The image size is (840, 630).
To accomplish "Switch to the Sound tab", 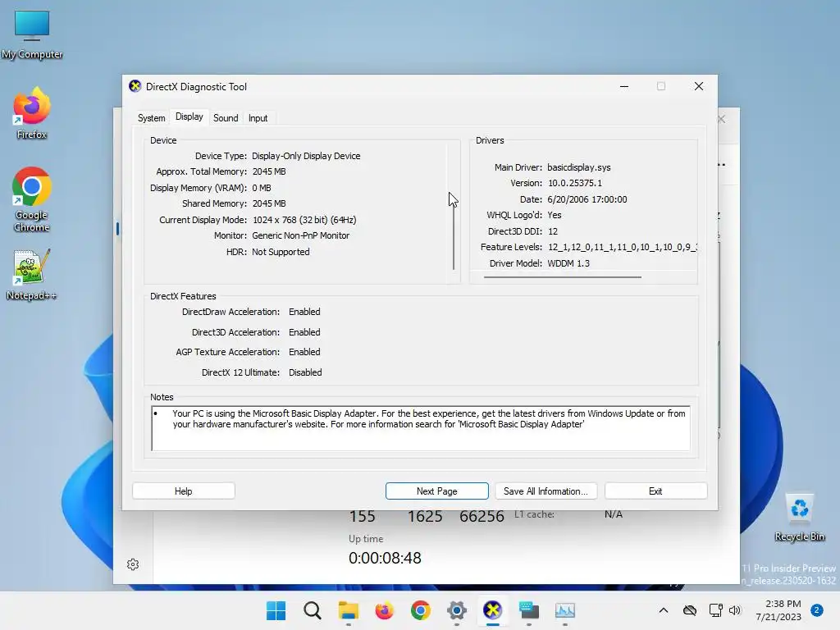I will 226,118.
